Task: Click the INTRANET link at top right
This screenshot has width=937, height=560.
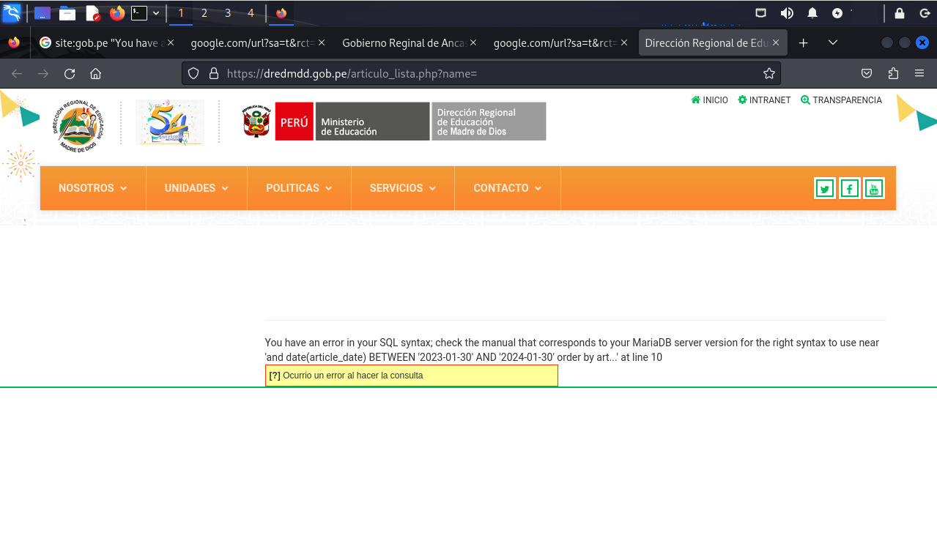Action: point(764,100)
